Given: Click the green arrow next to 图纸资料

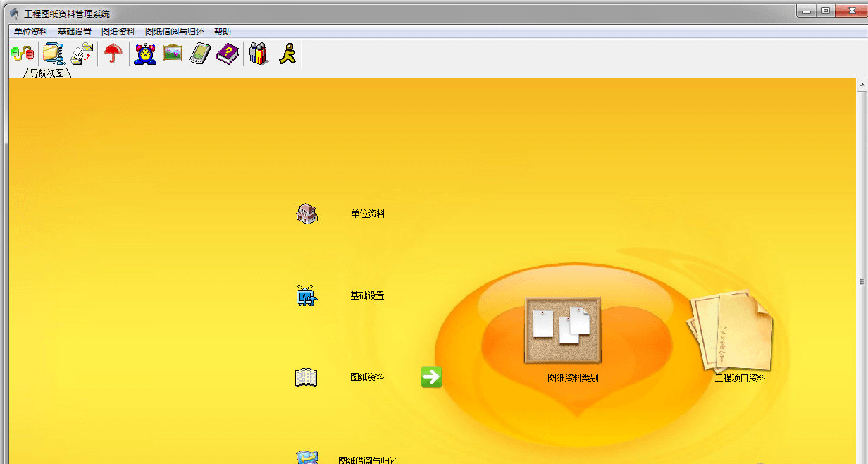Looking at the screenshot, I should click(431, 377).
